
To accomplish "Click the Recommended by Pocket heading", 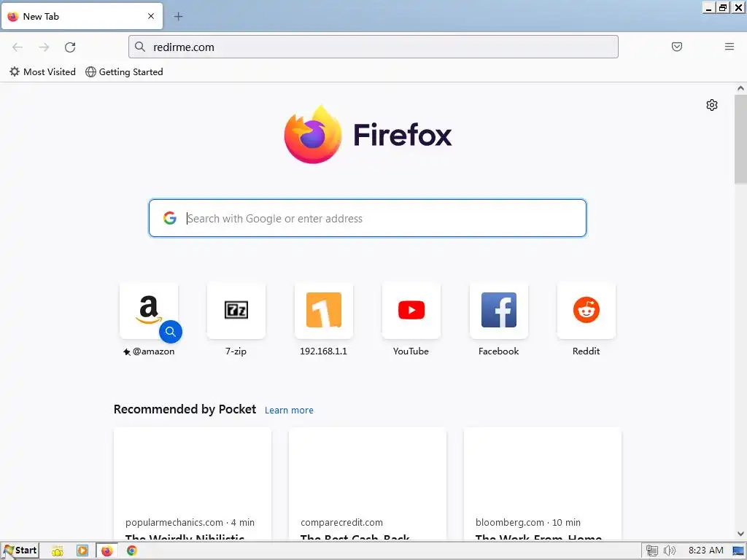I will pyautogui.click(x=185, y=409).
